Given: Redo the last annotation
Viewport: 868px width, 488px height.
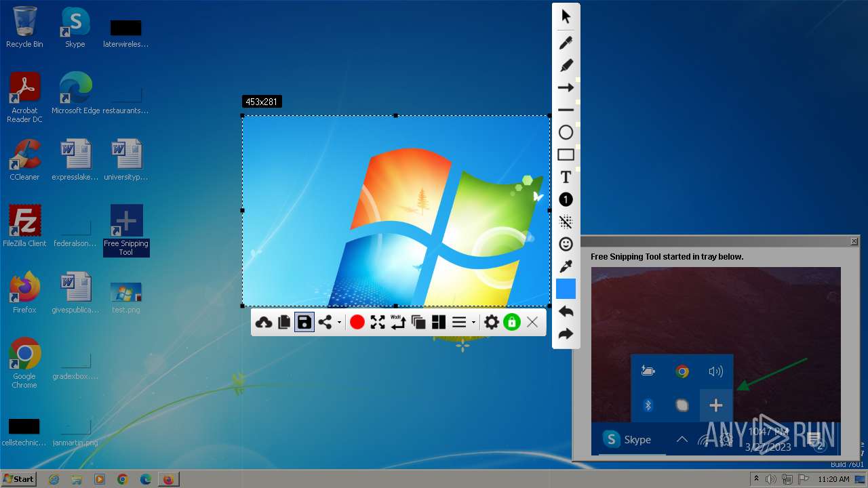Looking at the screenshot, I should click(x=566, y=333).
